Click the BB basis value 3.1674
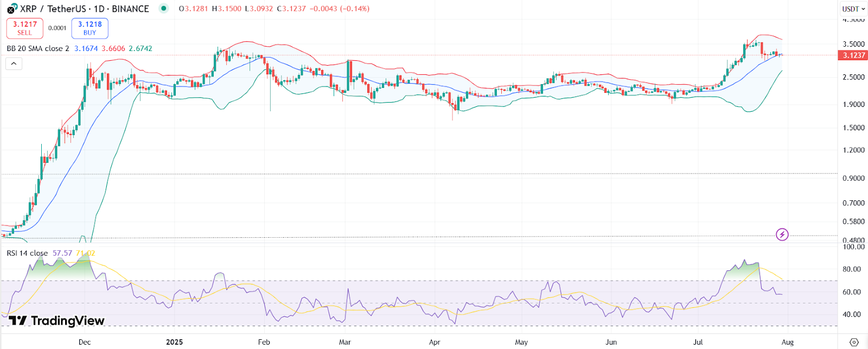 tap(86, 48)
